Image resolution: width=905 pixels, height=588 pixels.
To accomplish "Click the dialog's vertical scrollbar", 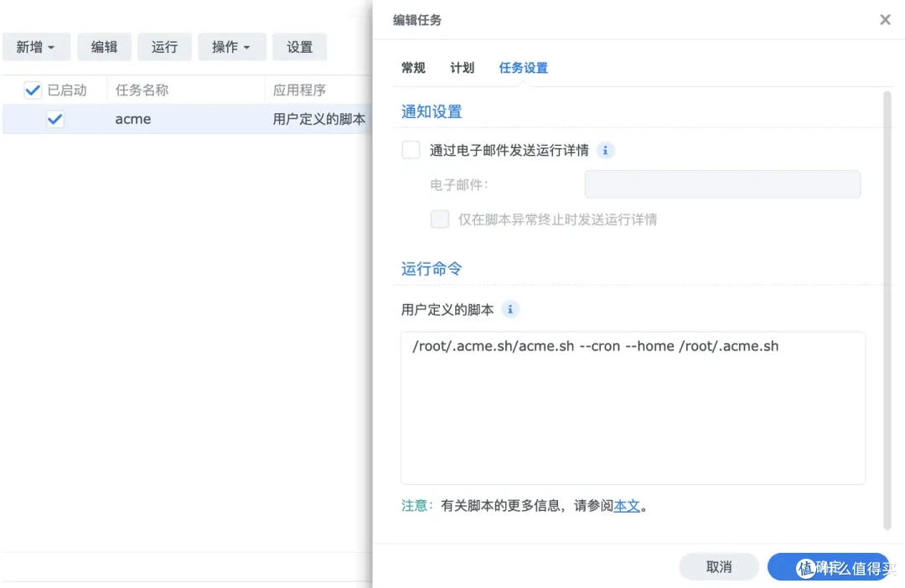I will point(887,310).
